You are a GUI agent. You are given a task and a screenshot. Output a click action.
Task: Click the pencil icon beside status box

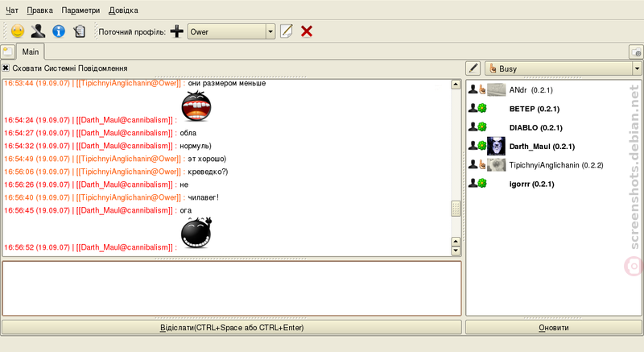[473, 68]
